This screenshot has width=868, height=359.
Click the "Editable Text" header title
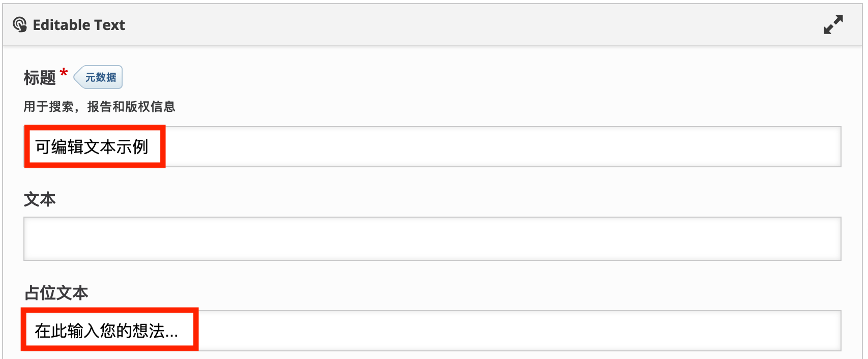coord(79,25)
